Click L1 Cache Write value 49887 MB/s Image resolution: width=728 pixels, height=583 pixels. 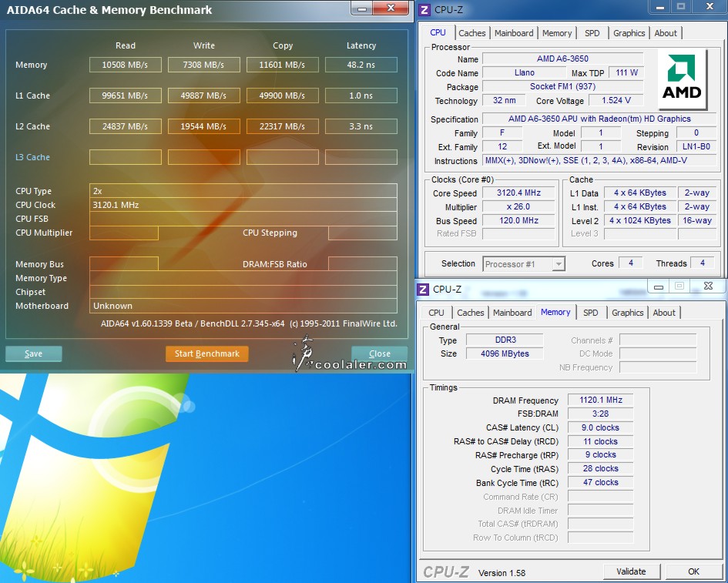[204, 95]
